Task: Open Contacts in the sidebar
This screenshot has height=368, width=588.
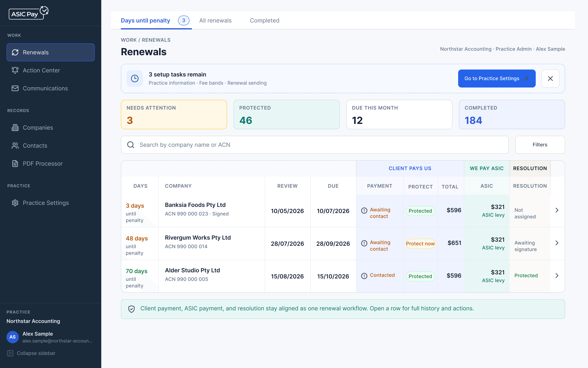Action: [x=51, y=146]
